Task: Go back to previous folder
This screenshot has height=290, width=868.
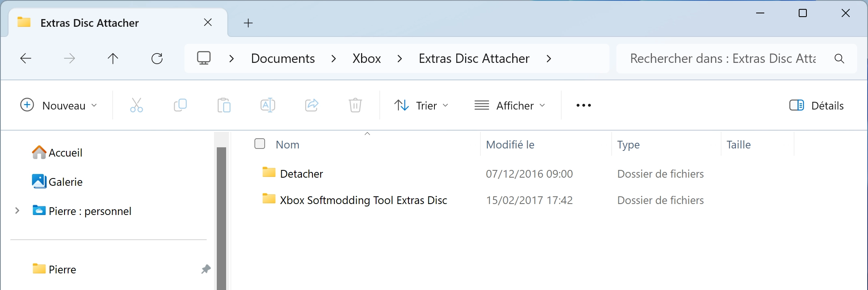Action: pos(26,58)
